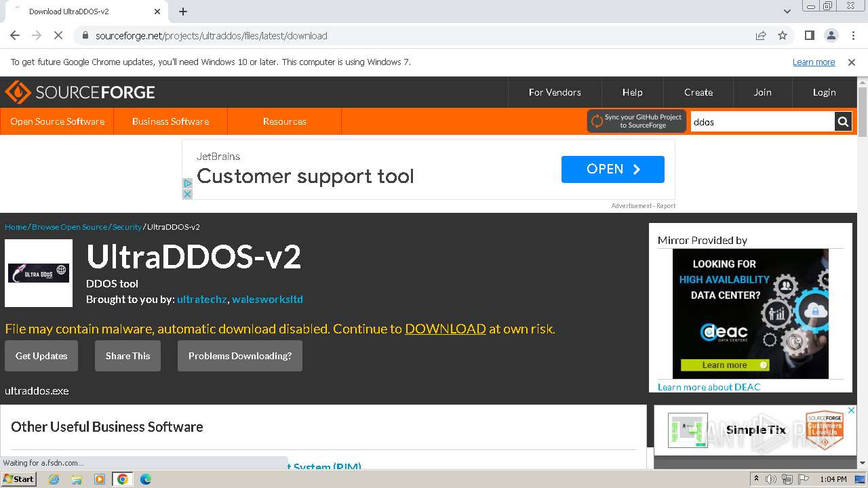868x488 pixels.
Task: Open the Learn more link in update bar
Action: click(x=814, y=62)
